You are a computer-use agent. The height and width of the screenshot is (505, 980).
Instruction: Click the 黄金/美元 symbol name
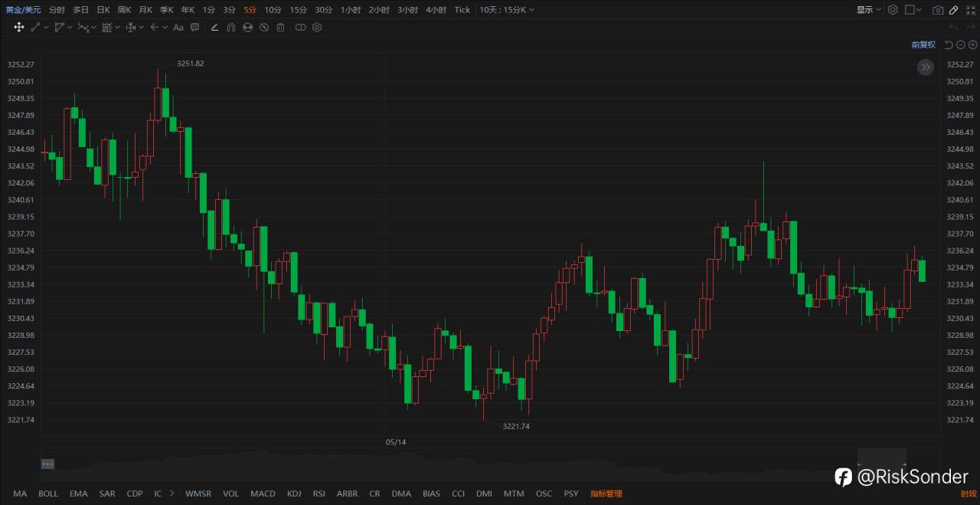pos(23,10)
